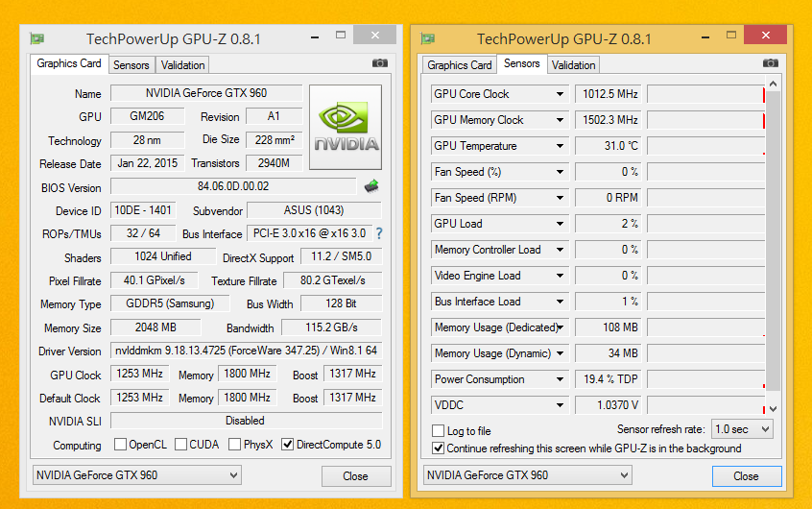Screen dimensions: 812x509
Task: Click the Close button in Sensors window
Action: (746, 475)
